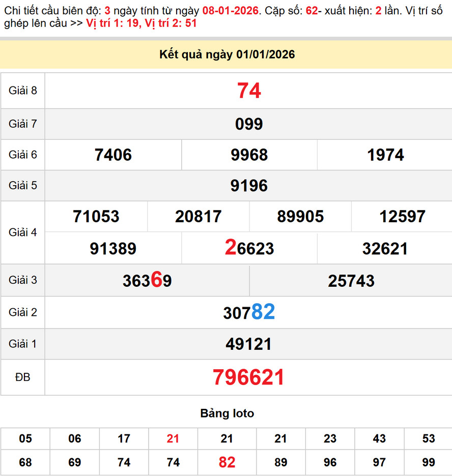
Task: Click Giải 6 number 1974
Action: 385,155
